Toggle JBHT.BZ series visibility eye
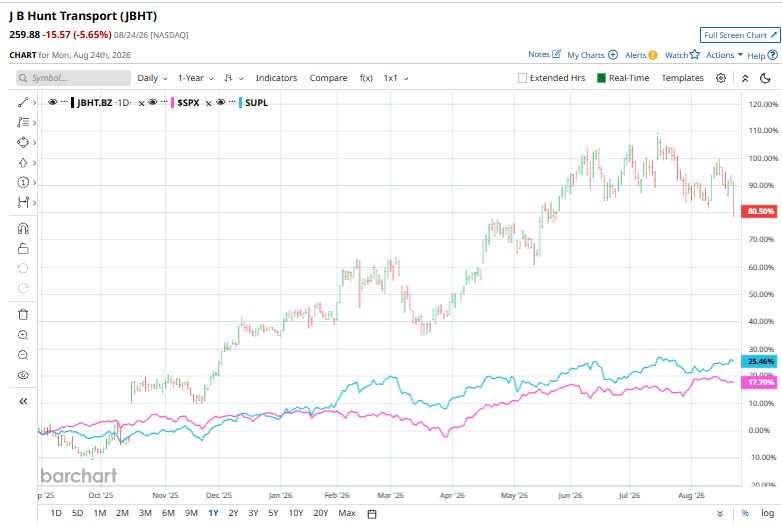 point(52,102)
